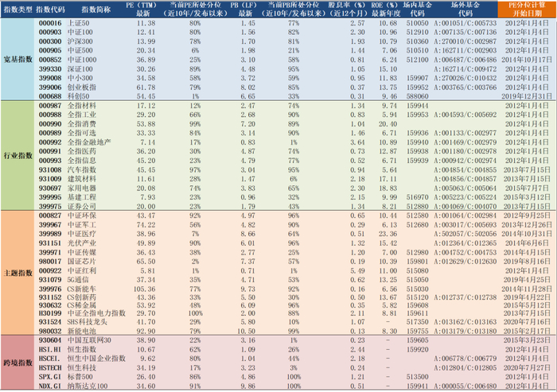The width and height of the screenshot is (557, 392).
Task: Click index name 全指消费
Action: [82, 124]
